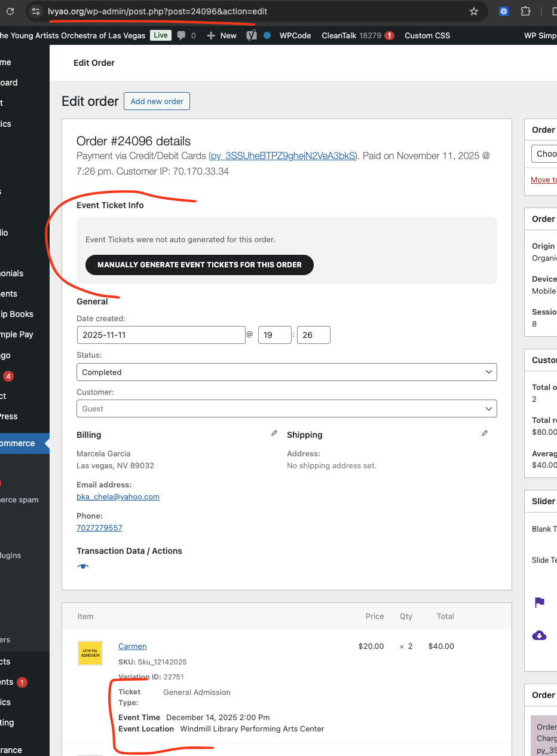Click the purple flag icon

(x=539, y=602)
